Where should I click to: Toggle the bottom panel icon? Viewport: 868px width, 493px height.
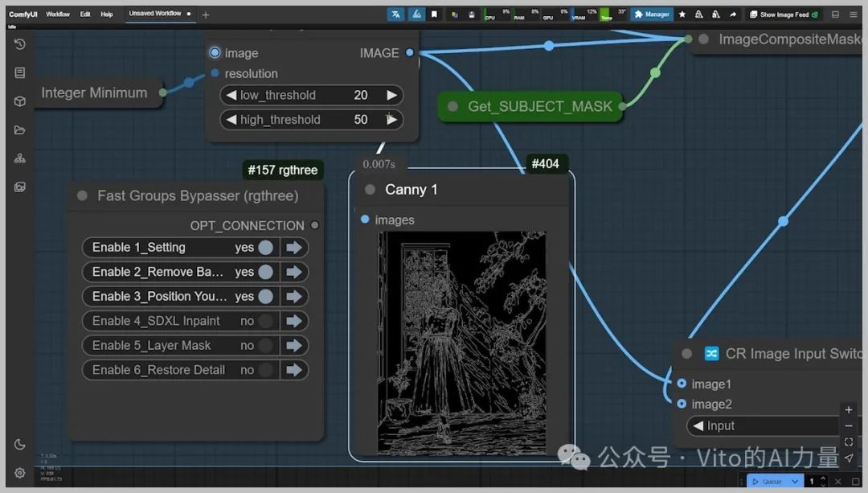[835, 14]
